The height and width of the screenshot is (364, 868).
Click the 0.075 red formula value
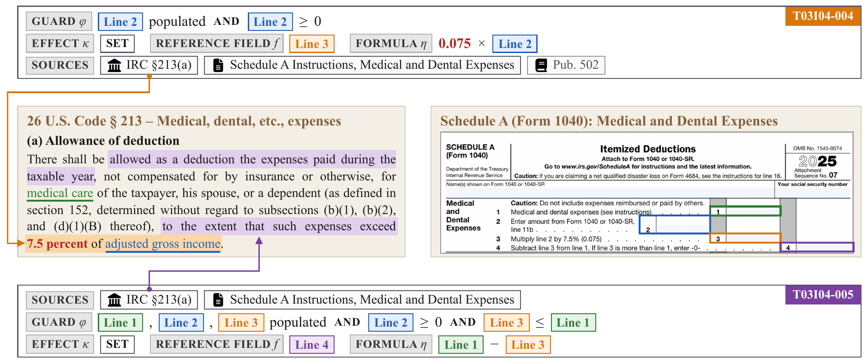click(455, 44)
